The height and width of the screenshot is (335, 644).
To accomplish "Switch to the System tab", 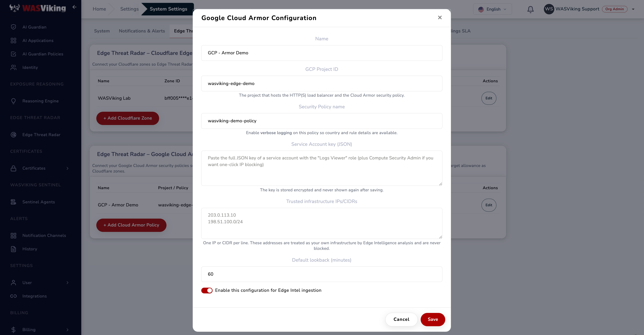I will click(102, 31).
